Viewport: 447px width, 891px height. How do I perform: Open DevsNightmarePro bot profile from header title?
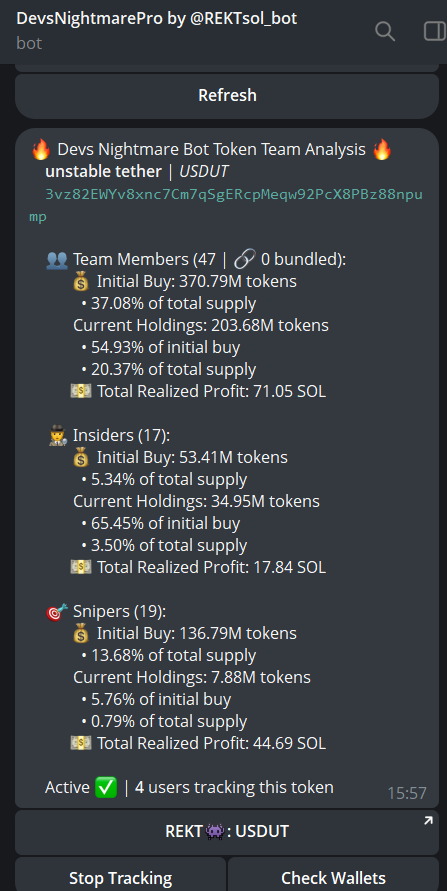(x=156, y=18)
